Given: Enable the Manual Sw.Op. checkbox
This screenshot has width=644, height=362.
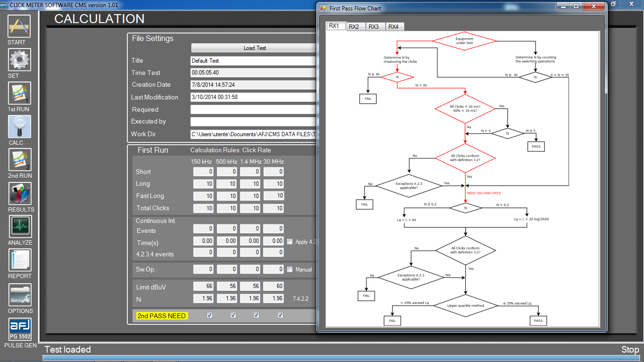Looking at the screenshot, I should click(x=290, y=269).
